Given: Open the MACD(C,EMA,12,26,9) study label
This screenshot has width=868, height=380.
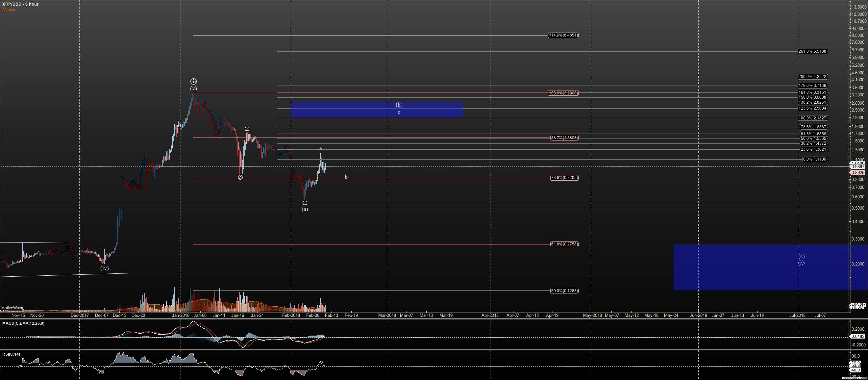Looking at the screenshot, I should 23,323.
